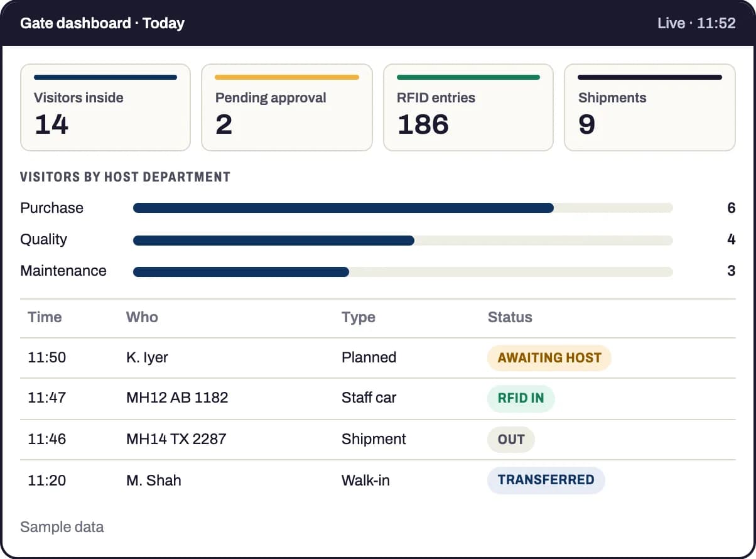
Task: Select the K. Iyer visitor name
Action: coord(147,357)
